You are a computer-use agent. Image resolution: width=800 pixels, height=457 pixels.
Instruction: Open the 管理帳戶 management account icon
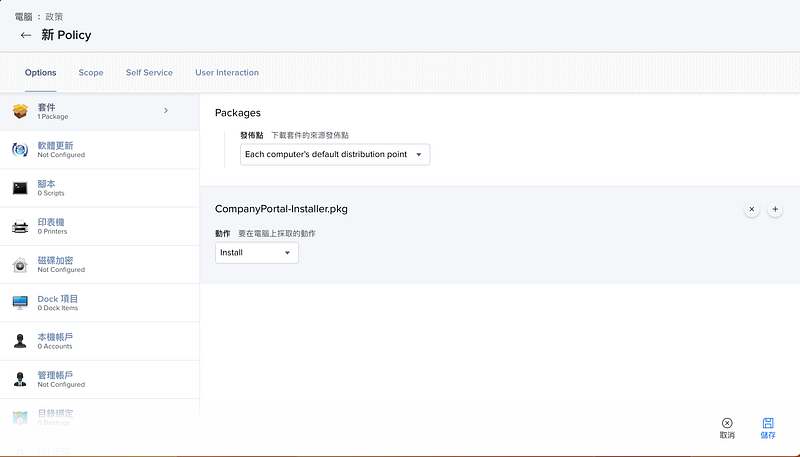click(x=20, y=379)
